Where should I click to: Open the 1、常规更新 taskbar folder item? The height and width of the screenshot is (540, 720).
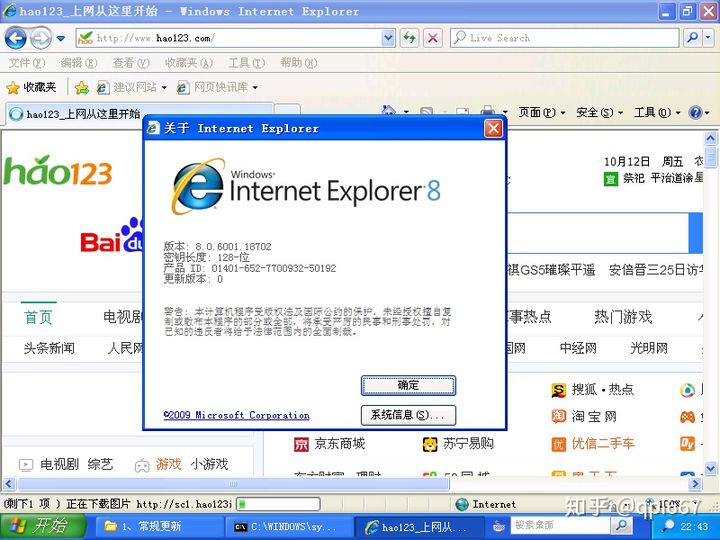[x=159, y=527]
